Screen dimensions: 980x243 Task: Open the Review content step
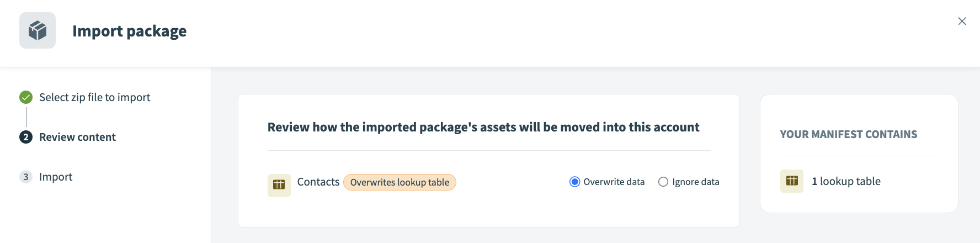[x=77, y=137]
